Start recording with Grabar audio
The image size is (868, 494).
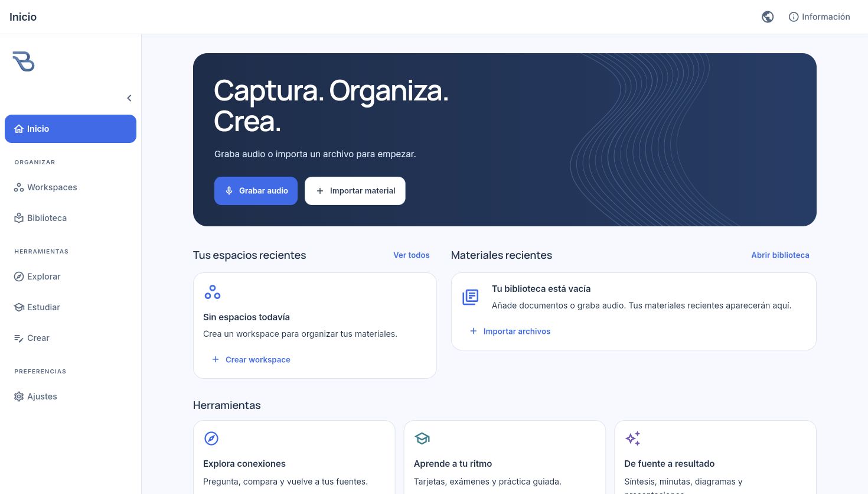pos(256,191)
